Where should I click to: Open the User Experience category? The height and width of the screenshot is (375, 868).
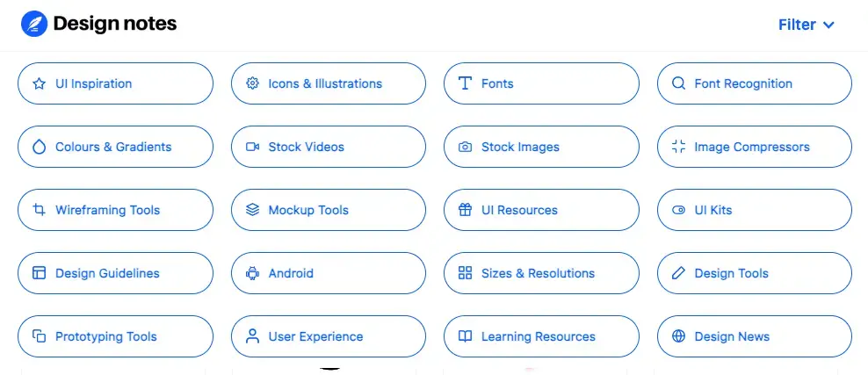[x=329, y=336]
